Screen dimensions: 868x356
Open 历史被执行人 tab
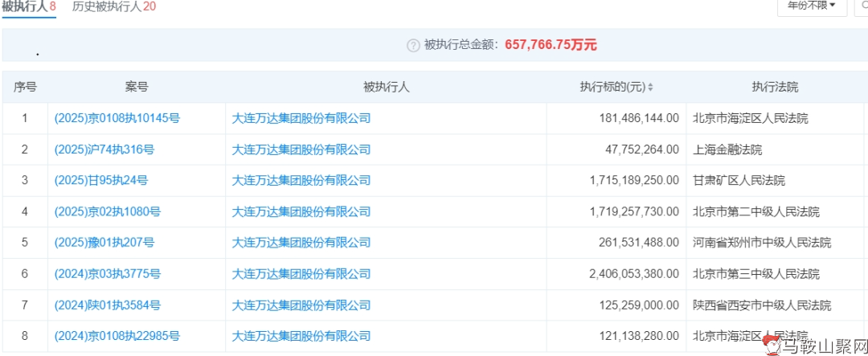[x=114, y=7]
